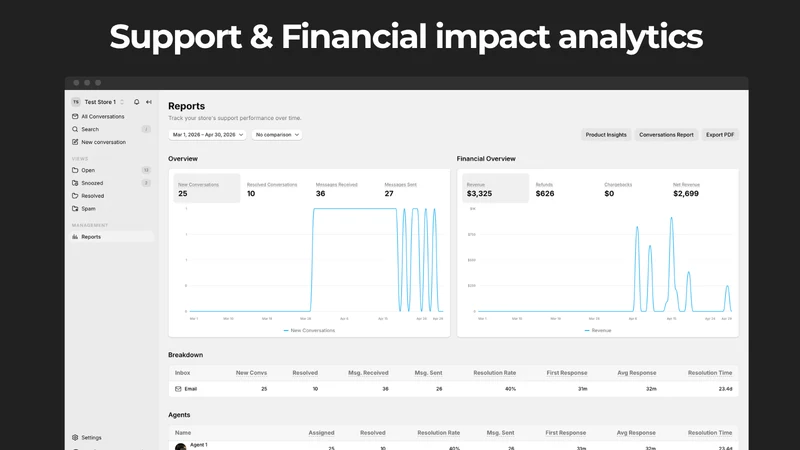Click the New conversation compose icon
This screenshot has width=800, height=450.
pos(75,142)
